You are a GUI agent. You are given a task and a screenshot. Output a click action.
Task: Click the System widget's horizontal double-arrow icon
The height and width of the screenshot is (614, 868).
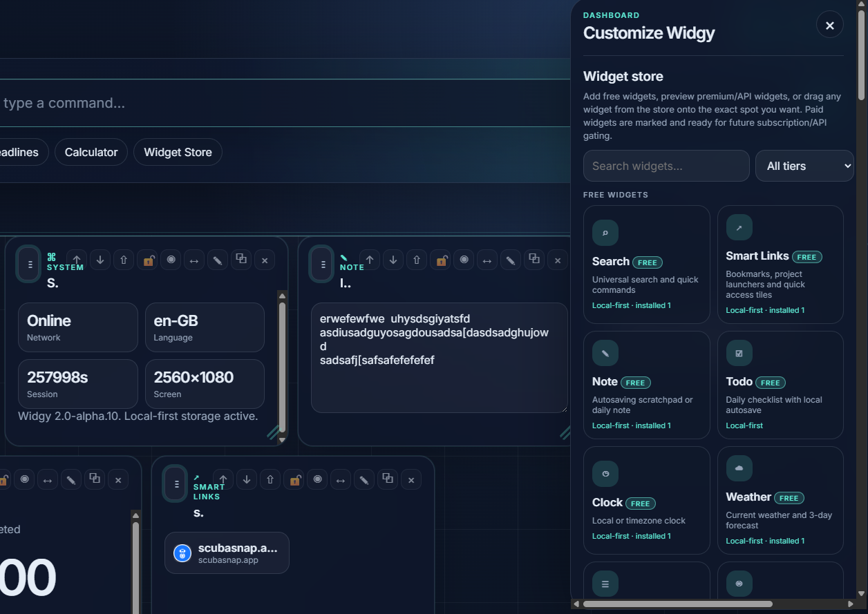point(194,260)
